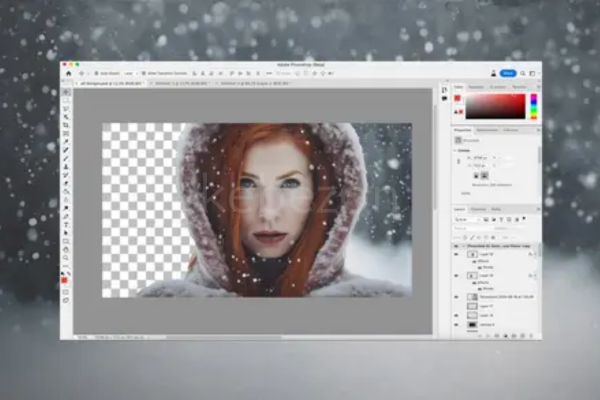The width and height of the screenshot is (600, 400).
Task: Hide the Layer 18 eye icon
Action: click(x=456, y=276)
